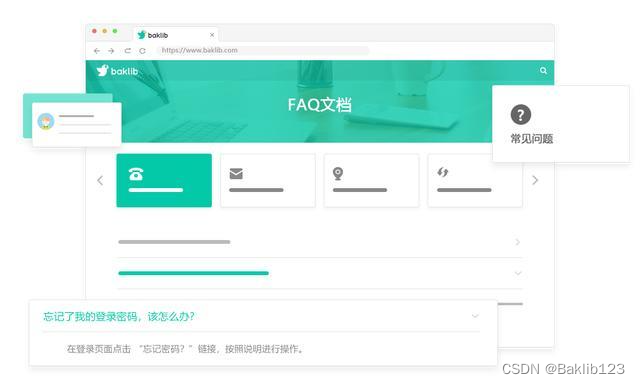Click the redo-style arrow icon beside the forward arrow
The height and width of the screenshot is (384, 640).
tap(127, 51)
